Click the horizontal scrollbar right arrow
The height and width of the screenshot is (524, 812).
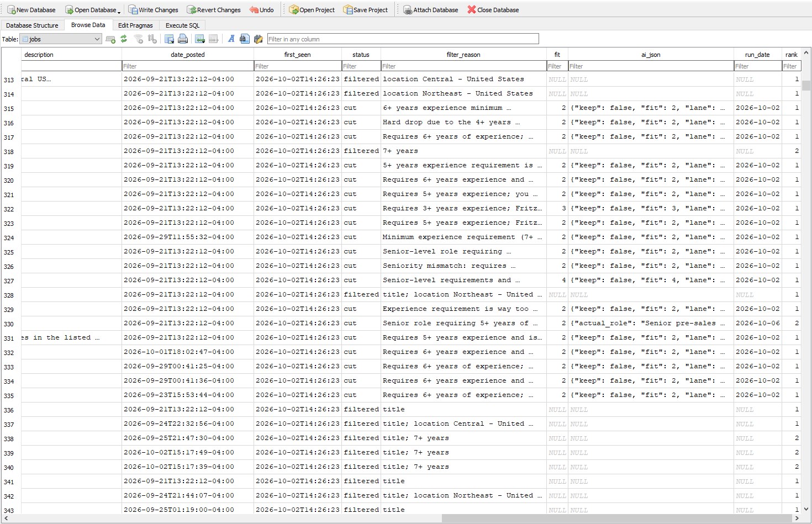pos(797,518)
